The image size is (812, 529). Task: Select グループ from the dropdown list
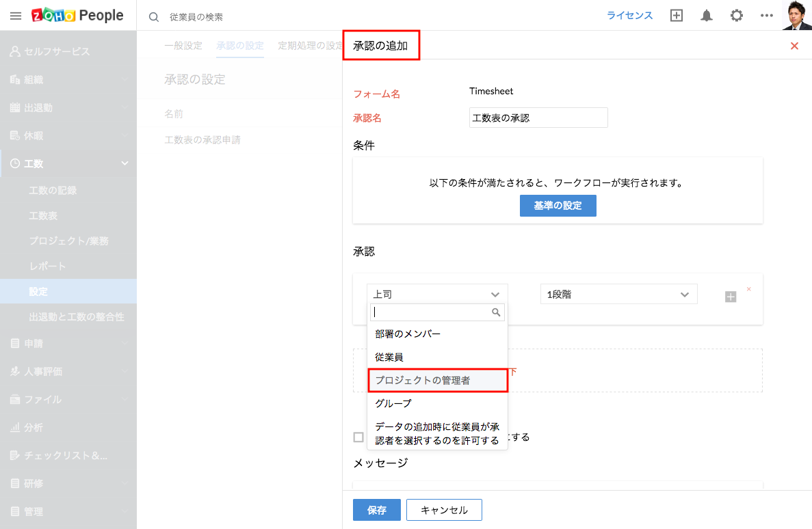[x=437, y=403]
